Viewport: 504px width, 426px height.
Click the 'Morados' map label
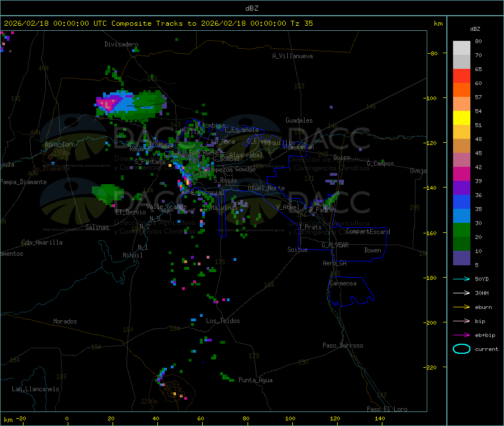pos(65,321)
